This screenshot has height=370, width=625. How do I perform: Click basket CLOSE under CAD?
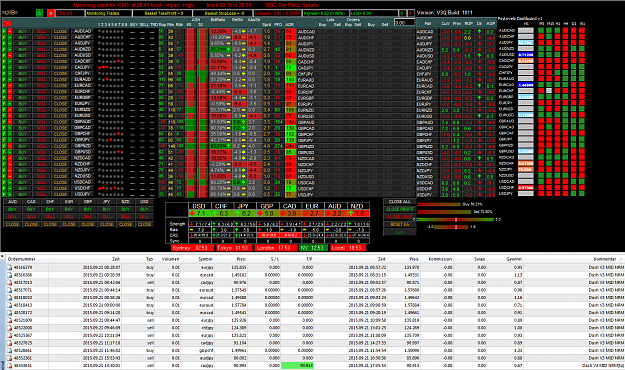31,224
